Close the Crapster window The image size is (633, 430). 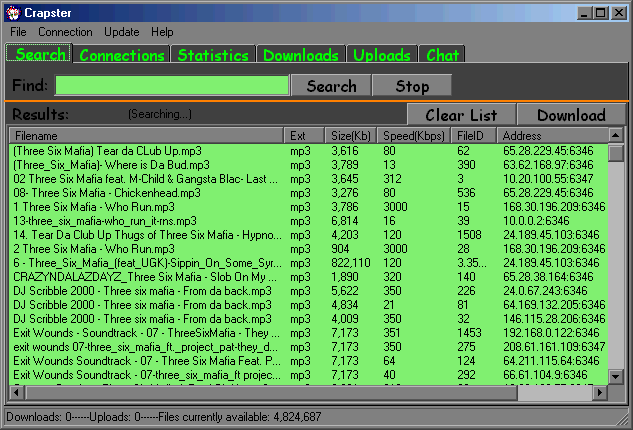(618, 13)
